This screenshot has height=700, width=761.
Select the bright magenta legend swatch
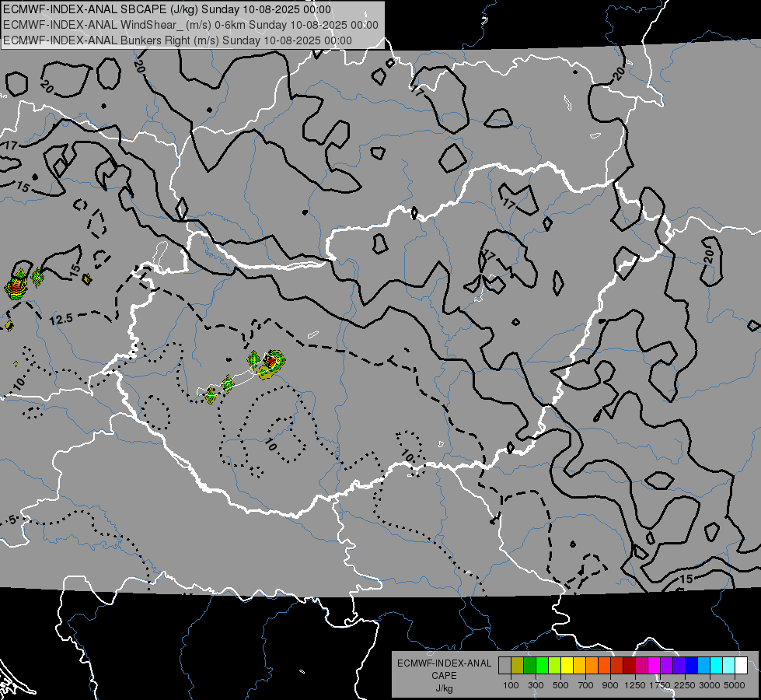pyautogui.click(x=655, y=665)
